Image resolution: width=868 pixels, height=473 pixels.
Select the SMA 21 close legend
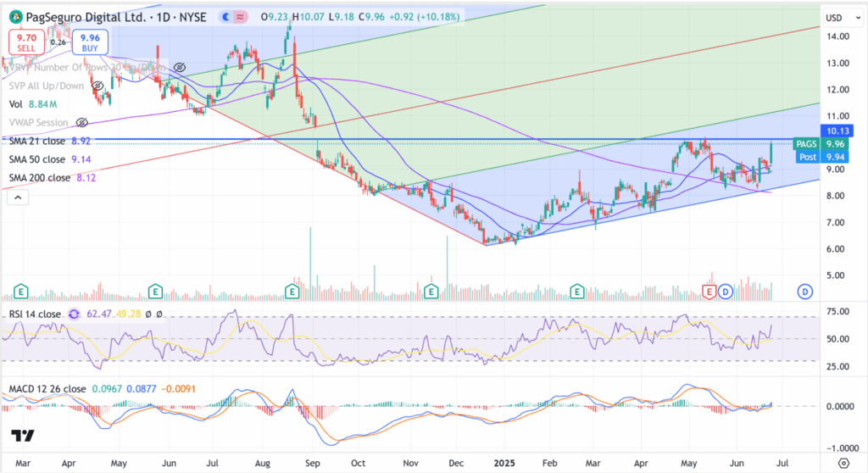point(36,142)
